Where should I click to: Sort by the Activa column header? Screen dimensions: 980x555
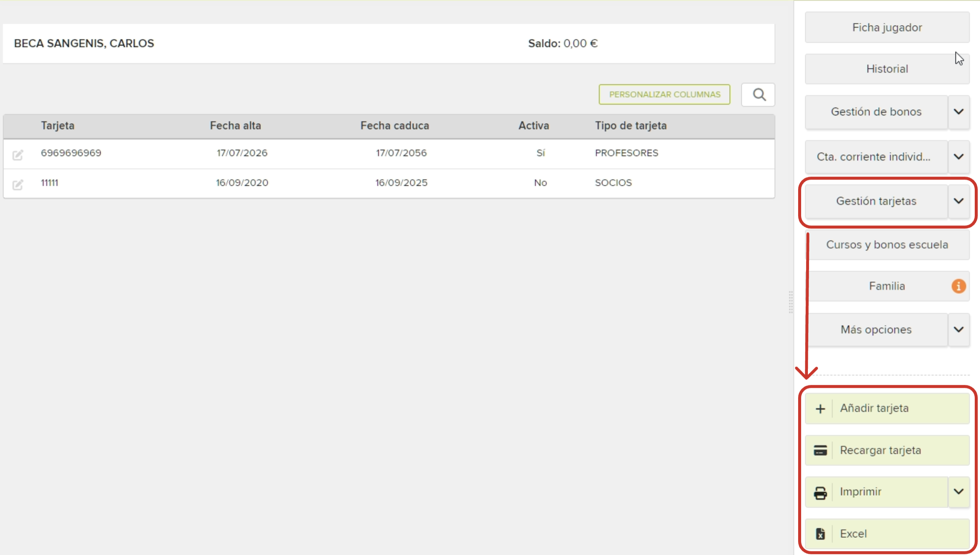[534, 126]
